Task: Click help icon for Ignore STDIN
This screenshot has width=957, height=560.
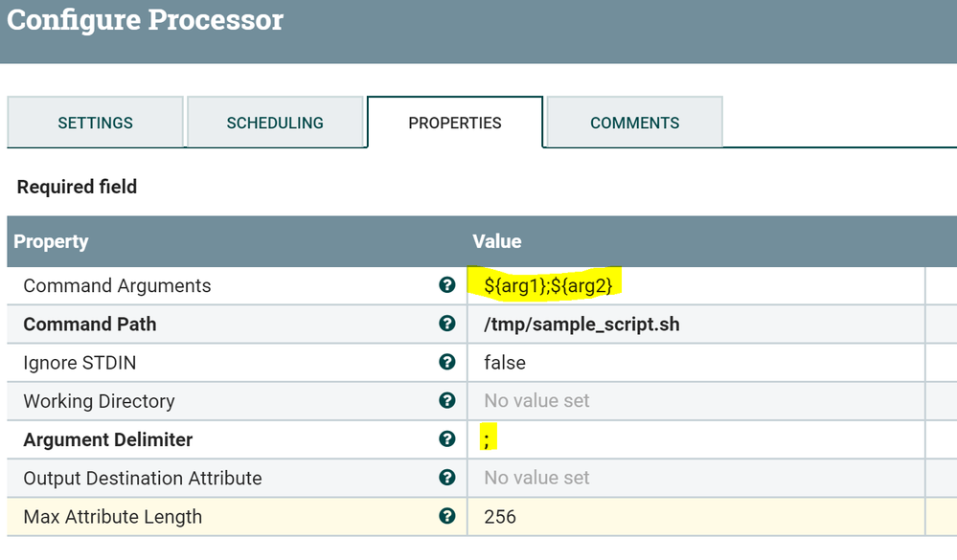Action: (446, 362)
